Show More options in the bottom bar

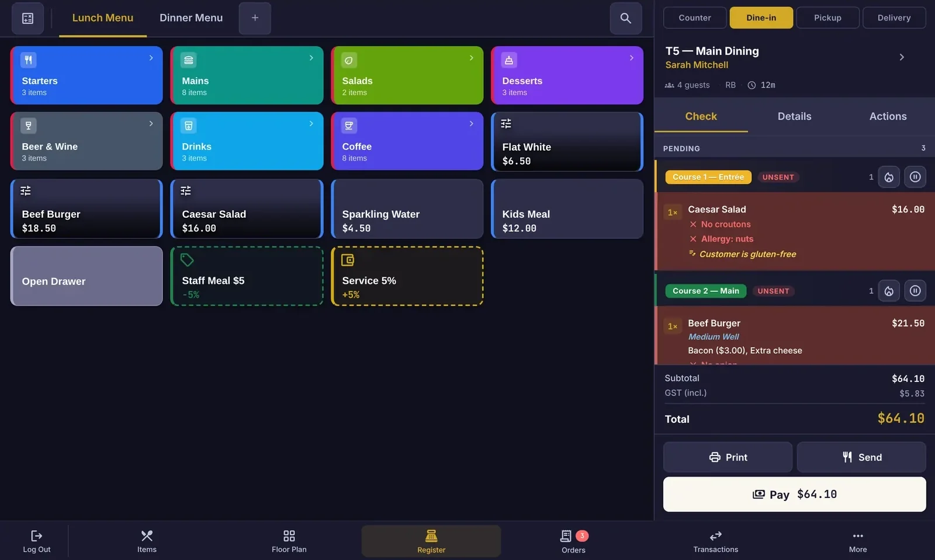tap(858, 541)
